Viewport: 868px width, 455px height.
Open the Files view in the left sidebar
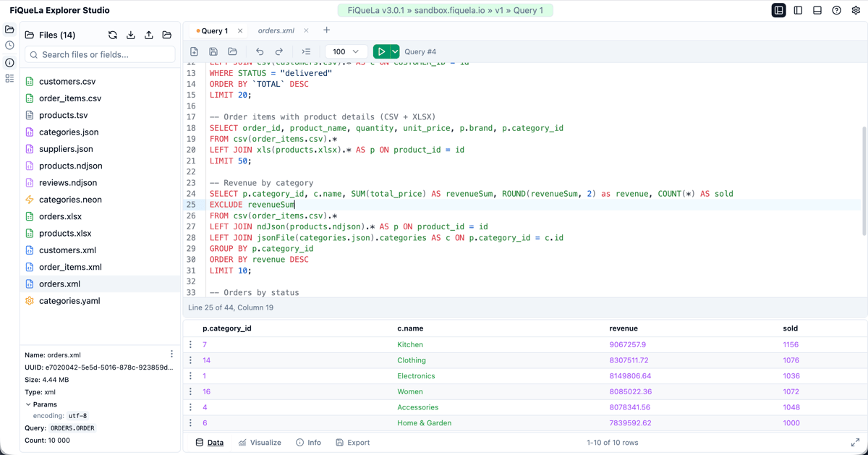pos(9,30)
